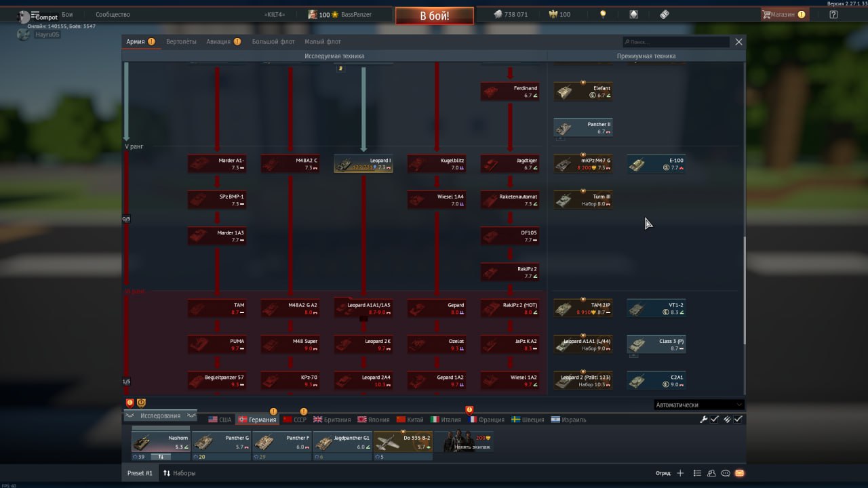Open the Магазин shop button

tap(784, 14)
